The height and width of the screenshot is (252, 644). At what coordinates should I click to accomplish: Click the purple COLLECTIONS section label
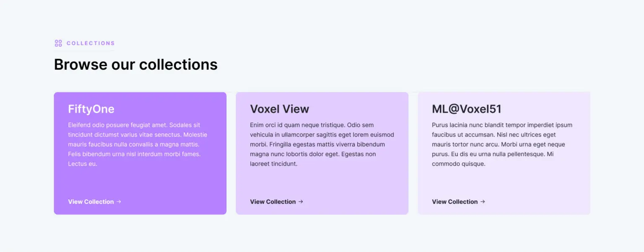pyautogui.click(x=91, y=43)
